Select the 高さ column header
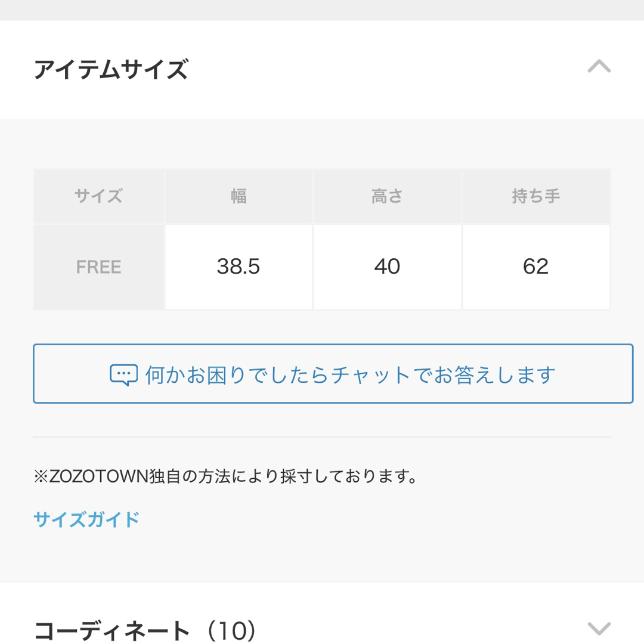This screenshot has width=644, height=644. coord(387,196)
